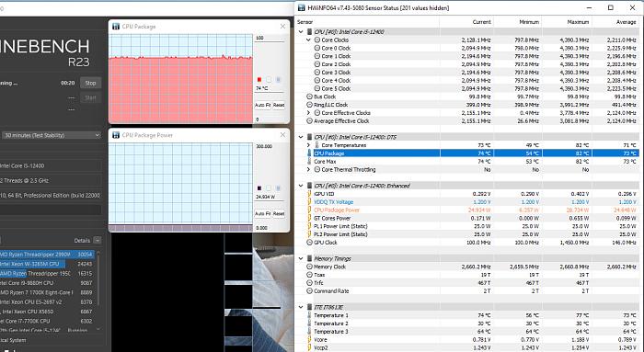The image size is (644, 352).
Task: Click the lightning icon beside CPU Package Power
Action: tap(309, 210)
